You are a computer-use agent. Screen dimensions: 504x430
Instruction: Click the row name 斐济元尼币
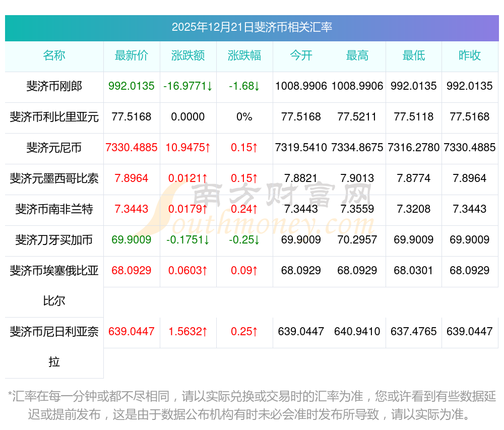coord(54,148)
